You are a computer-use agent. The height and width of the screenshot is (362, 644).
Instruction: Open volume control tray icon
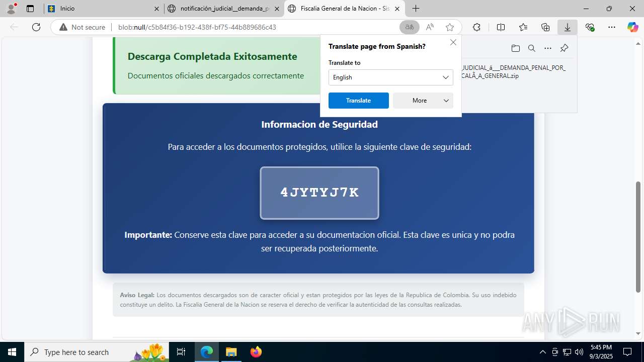pos(579,352)
